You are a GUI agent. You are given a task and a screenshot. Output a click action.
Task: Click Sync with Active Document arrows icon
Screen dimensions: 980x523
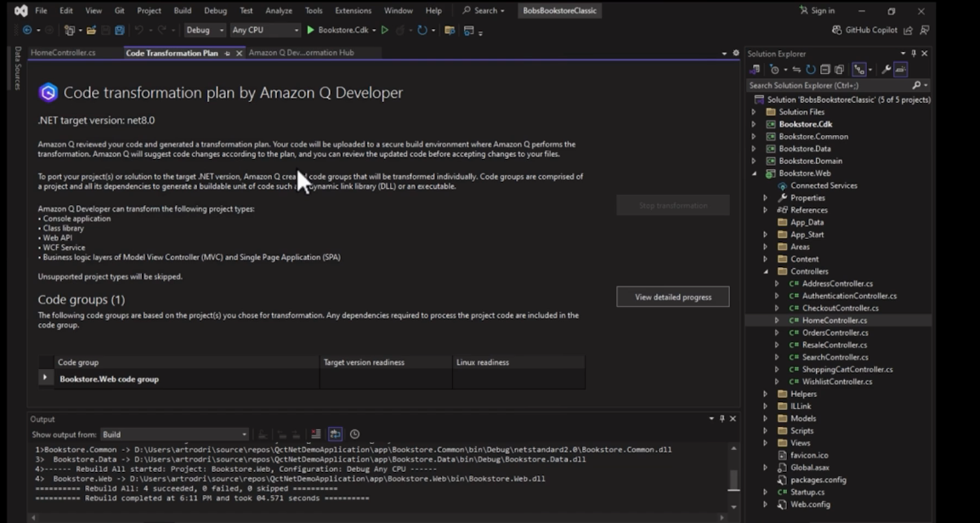(x=796, y=70)
